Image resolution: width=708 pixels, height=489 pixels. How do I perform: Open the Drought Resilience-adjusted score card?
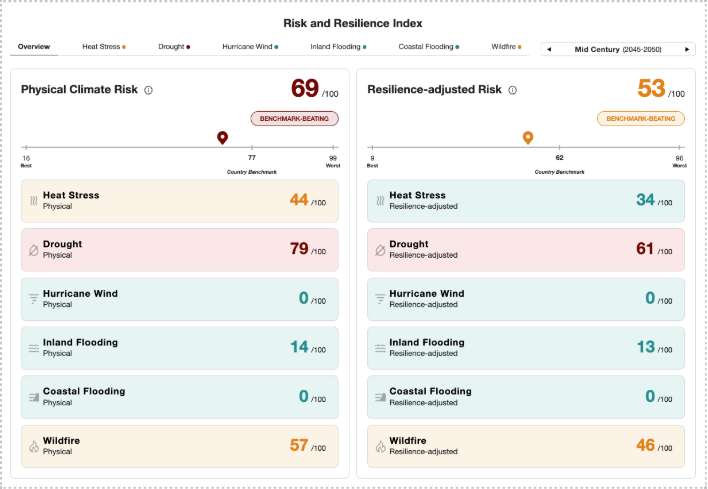click(x=526, y=250)
